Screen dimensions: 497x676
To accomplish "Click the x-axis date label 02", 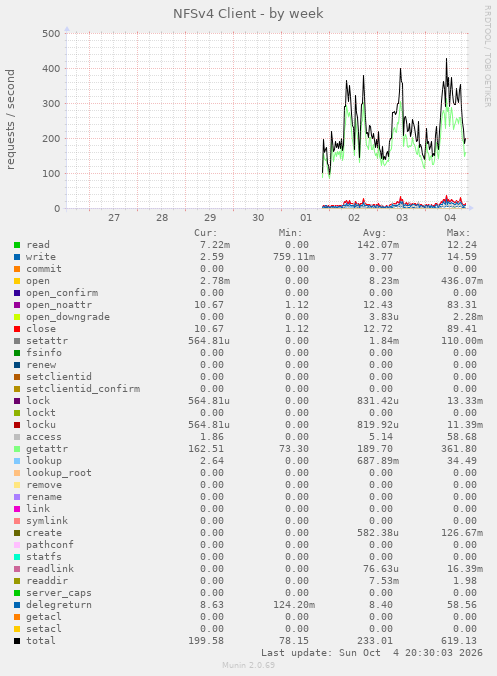I will click(x=354, y=218).
